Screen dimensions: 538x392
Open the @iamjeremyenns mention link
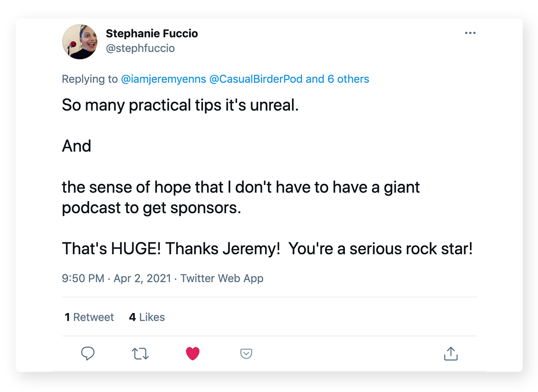[x=163, y=79]
